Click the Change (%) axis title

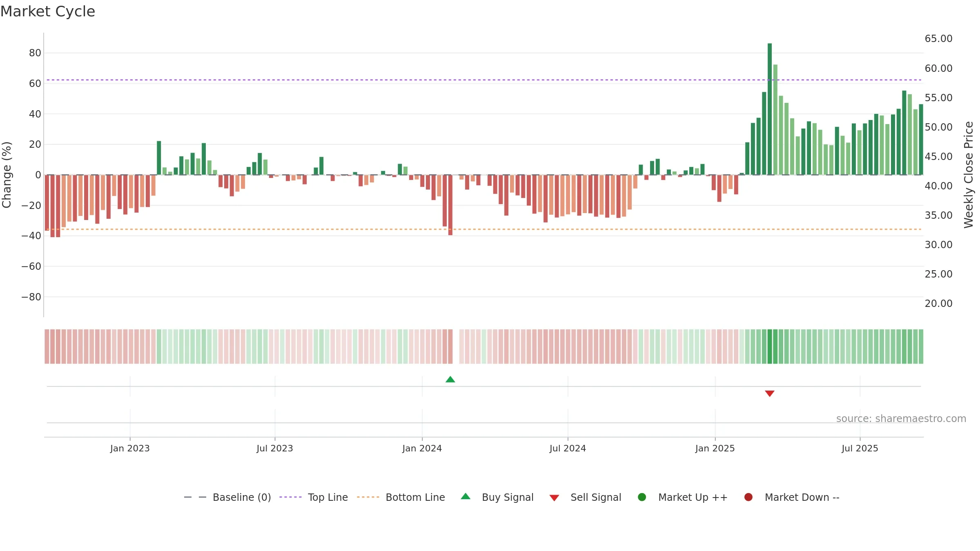tap(7, 175)
